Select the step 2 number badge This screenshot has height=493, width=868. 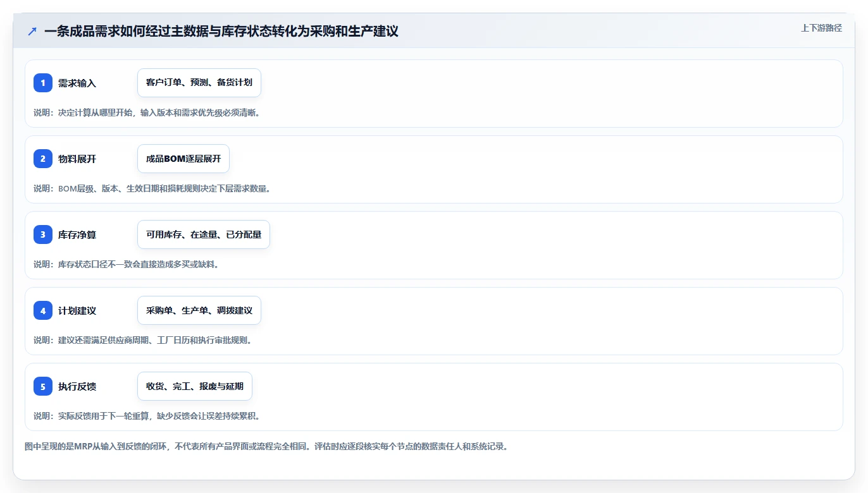click(43, 159)
